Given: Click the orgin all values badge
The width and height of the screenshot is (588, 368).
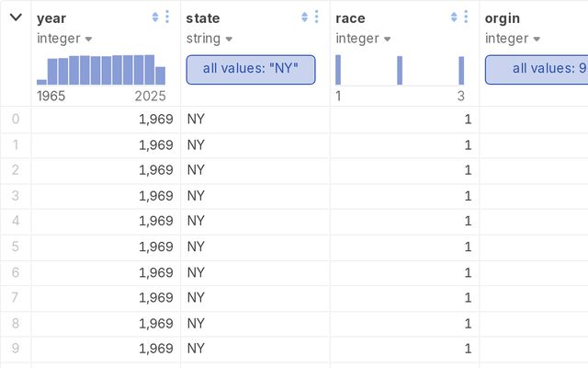Looking at the screenshot, I should point(537,70).
